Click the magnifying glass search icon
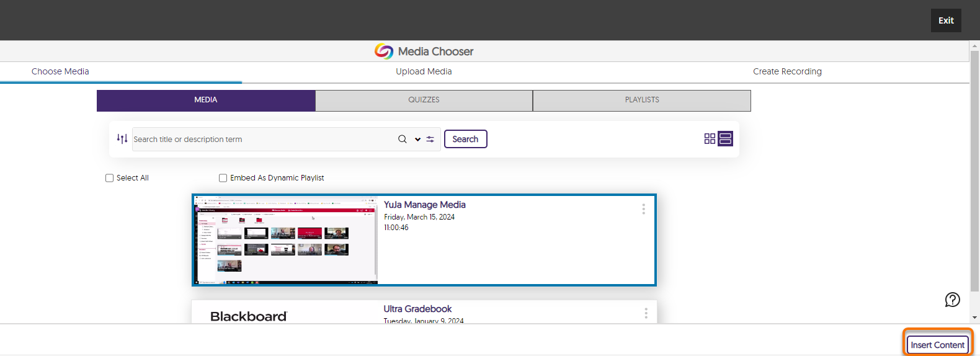This screenshot has width=980, height=356. (x=403, y=140)
